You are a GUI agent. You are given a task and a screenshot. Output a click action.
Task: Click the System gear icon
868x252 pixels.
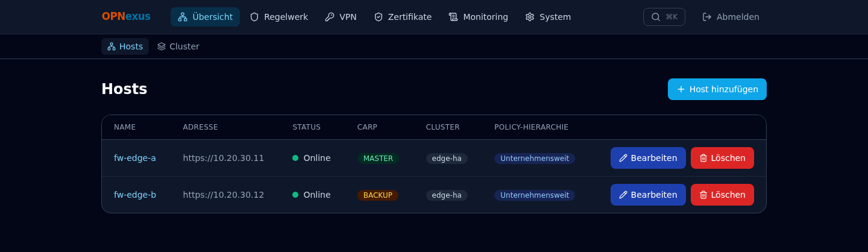pyautogui.click(x=530, y=17)
